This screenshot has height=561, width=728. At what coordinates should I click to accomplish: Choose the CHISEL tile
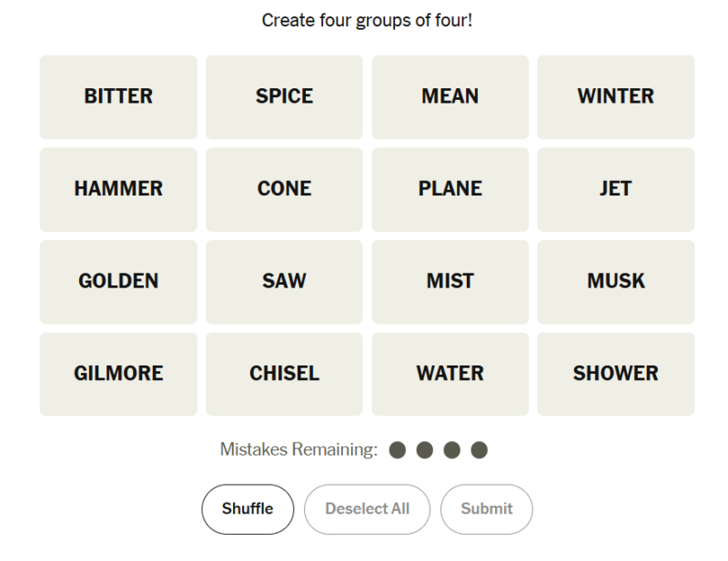click(x=284, y=374)
